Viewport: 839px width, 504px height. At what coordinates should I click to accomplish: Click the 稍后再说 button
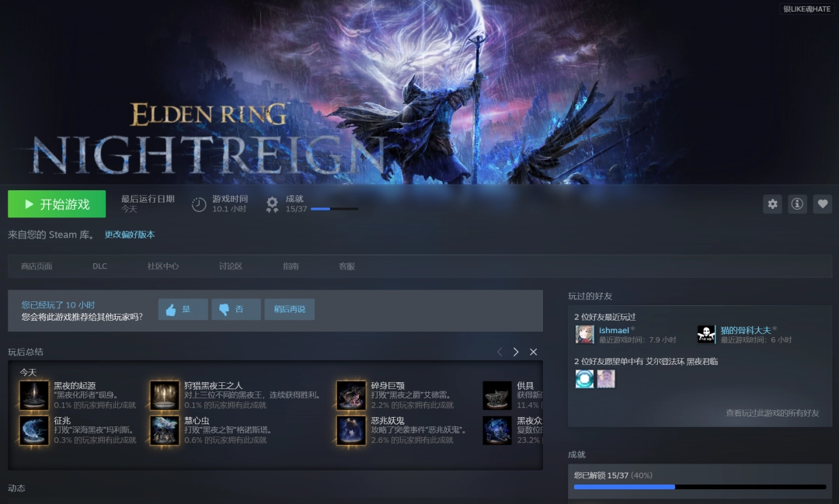point(290,309)
